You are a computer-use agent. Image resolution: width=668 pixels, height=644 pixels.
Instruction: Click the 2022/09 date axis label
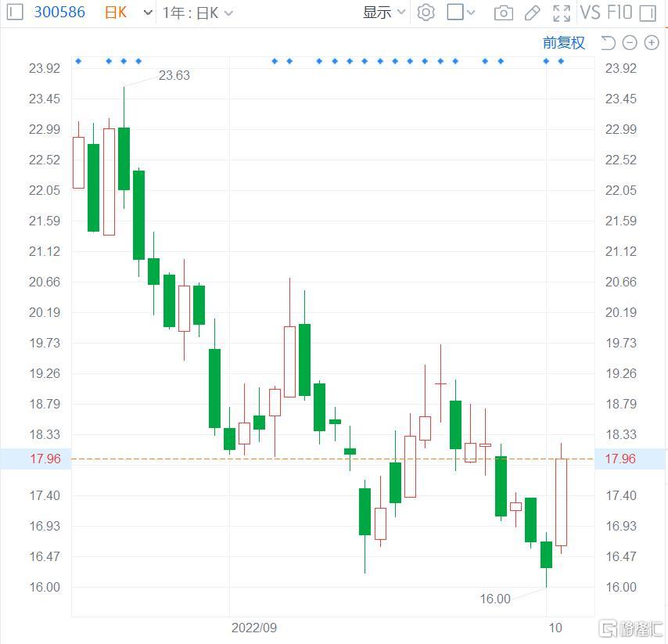click(x=254, y=628)
